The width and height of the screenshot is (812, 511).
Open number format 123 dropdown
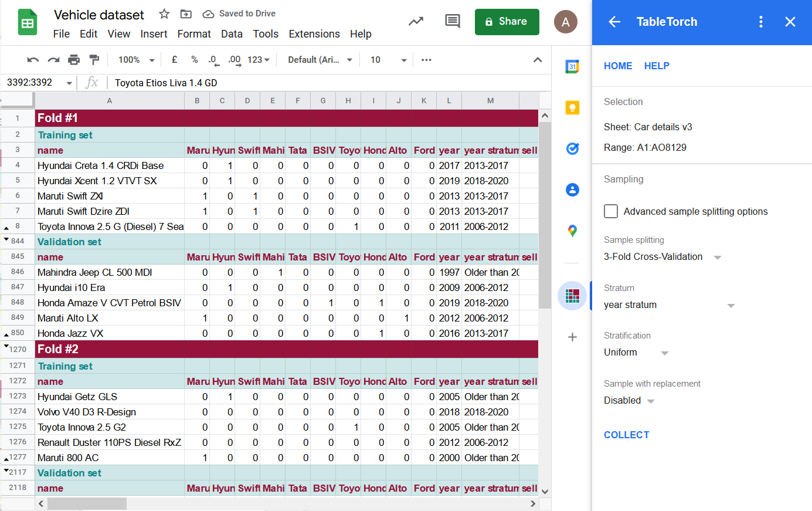pyautogui.click(x=259, y=60)
